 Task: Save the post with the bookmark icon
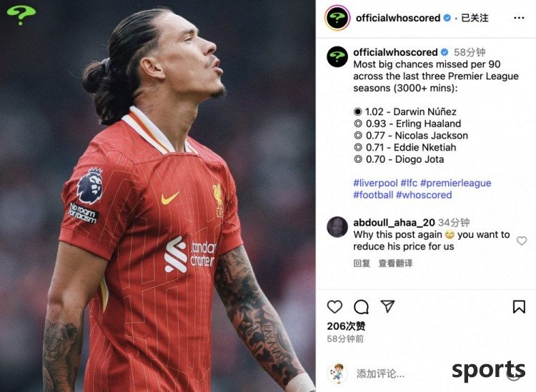coord(519,306)
